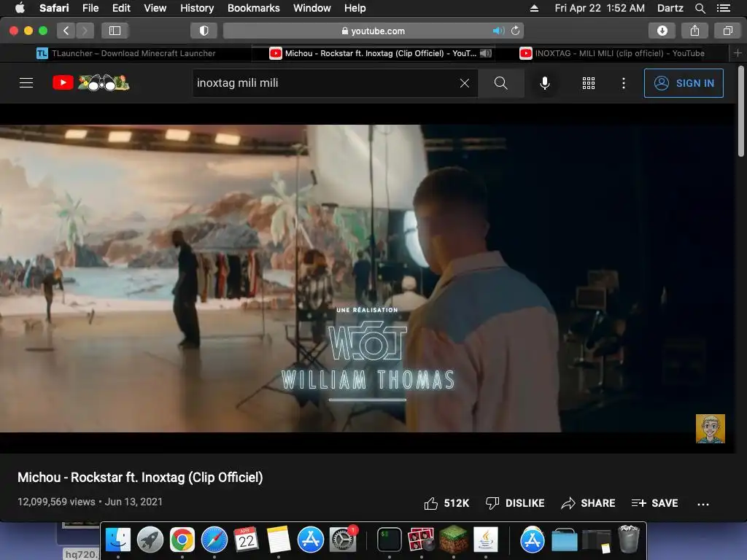The image size is (747, 560).
Task: Toggle Safari sidebar button
Action: pos(115,31)
